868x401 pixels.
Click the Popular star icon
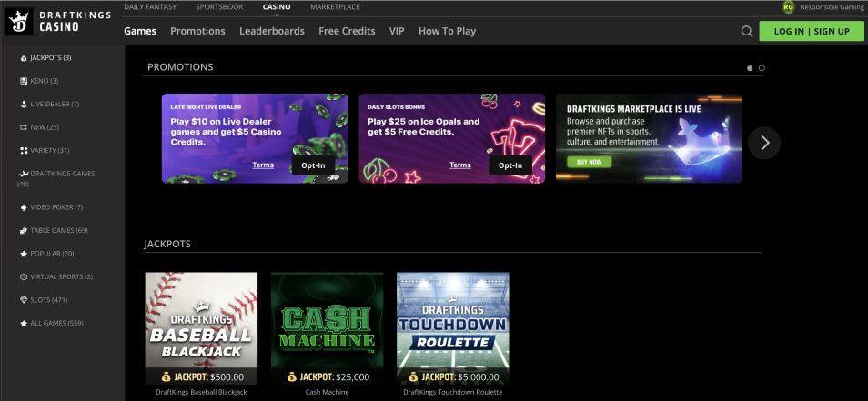coord(24,254)
